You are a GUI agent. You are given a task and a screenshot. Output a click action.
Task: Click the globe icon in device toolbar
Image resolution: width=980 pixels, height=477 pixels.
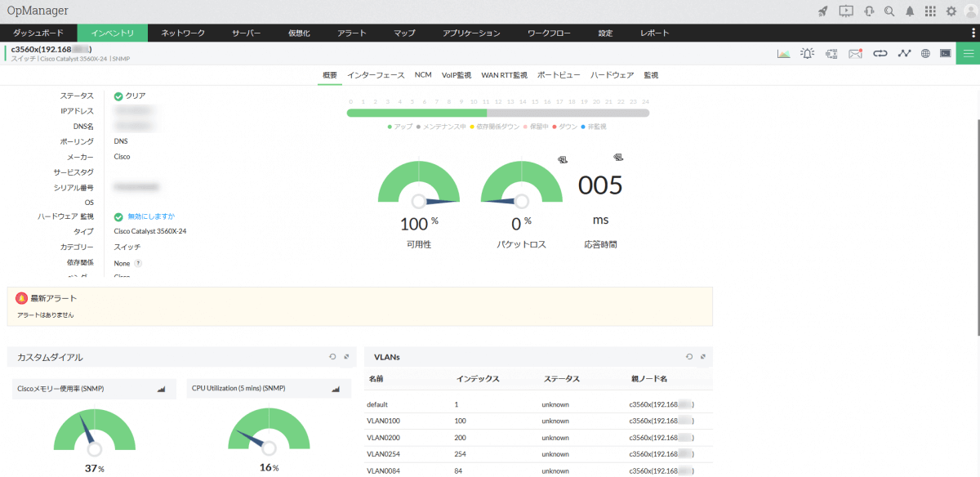click(925, 54)
